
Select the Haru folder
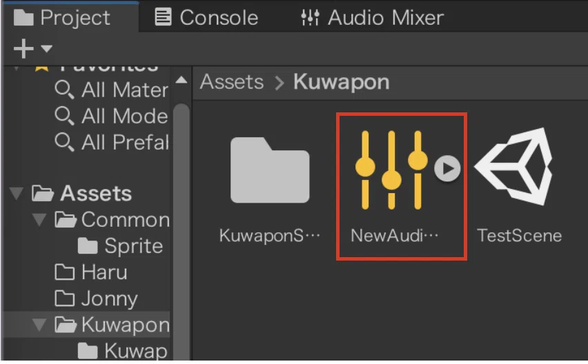[91, 272]
